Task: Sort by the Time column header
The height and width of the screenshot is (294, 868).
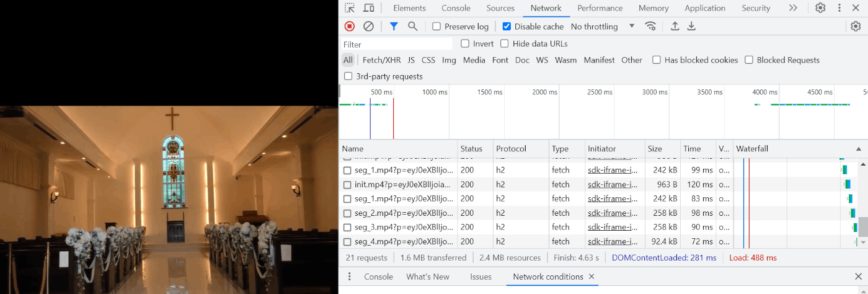Action: coord(697,149)
